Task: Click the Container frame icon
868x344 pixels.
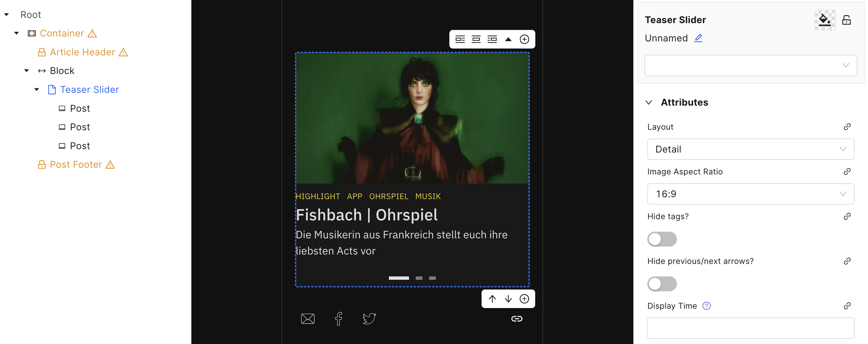Action: [x=32, y=33]
